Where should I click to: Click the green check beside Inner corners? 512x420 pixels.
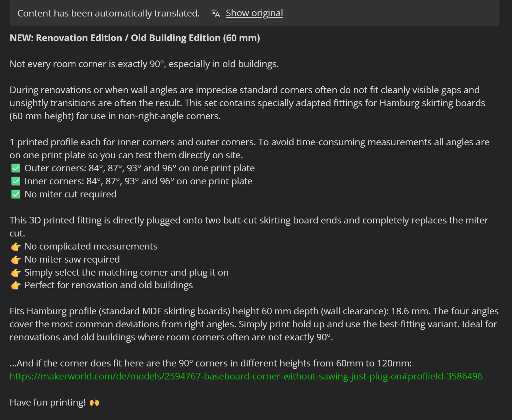(16, 181)
